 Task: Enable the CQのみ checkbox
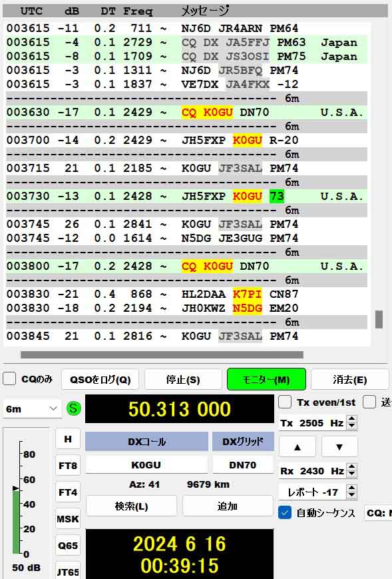tap(9, 379)
